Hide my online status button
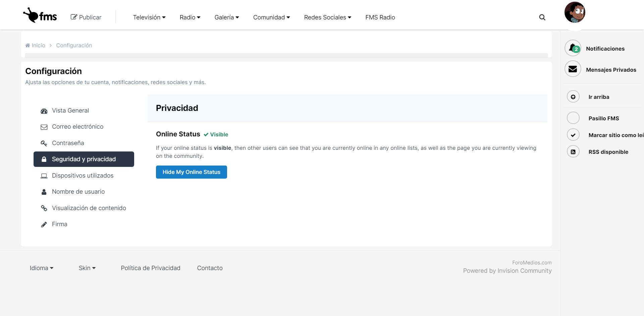The width and height of the screenshot is (644, 316). pos(191,172)
